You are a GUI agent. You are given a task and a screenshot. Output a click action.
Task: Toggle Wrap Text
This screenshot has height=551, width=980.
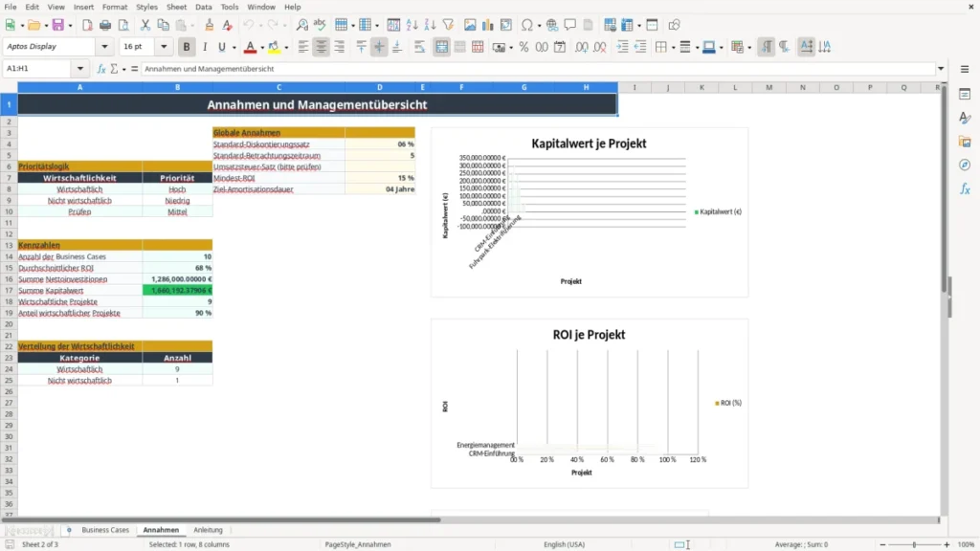tap(419, 47)
